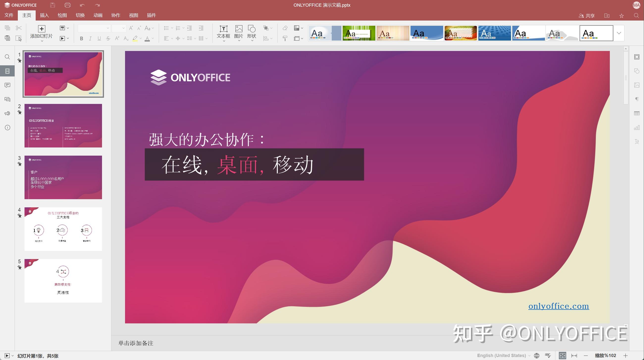Open image settings in right sidebar

(x=637, y=85)
